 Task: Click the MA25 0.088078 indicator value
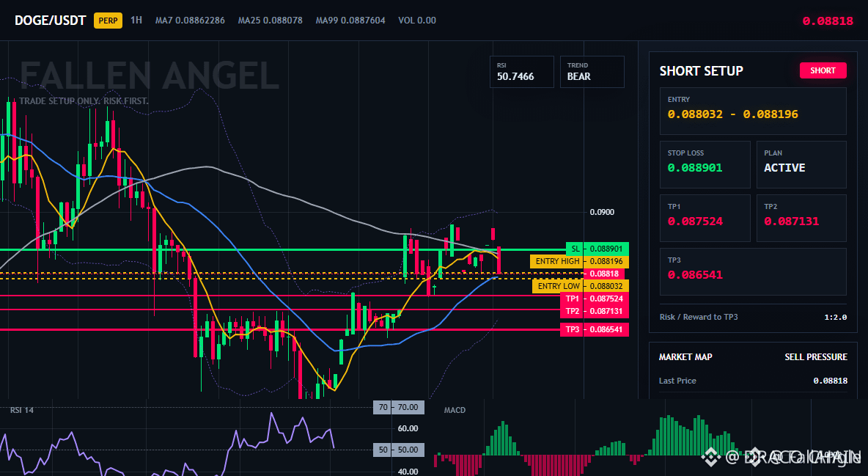(x=270, y=20)
